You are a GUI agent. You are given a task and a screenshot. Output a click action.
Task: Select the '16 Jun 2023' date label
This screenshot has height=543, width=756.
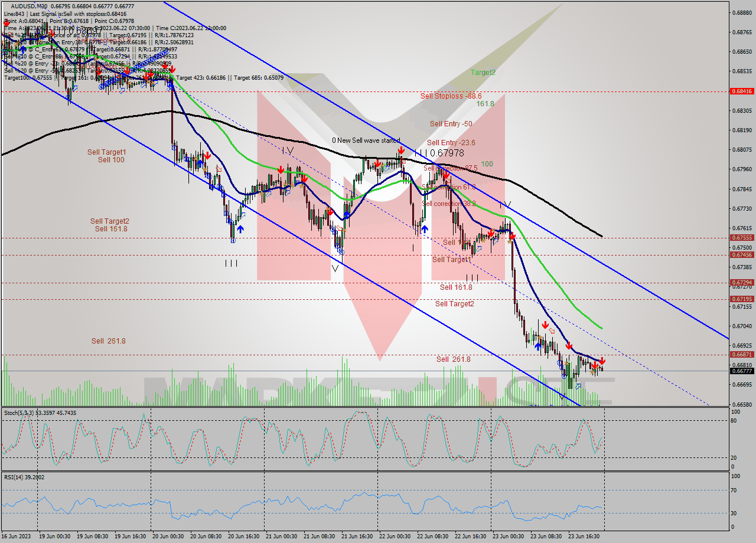(16, 537)
